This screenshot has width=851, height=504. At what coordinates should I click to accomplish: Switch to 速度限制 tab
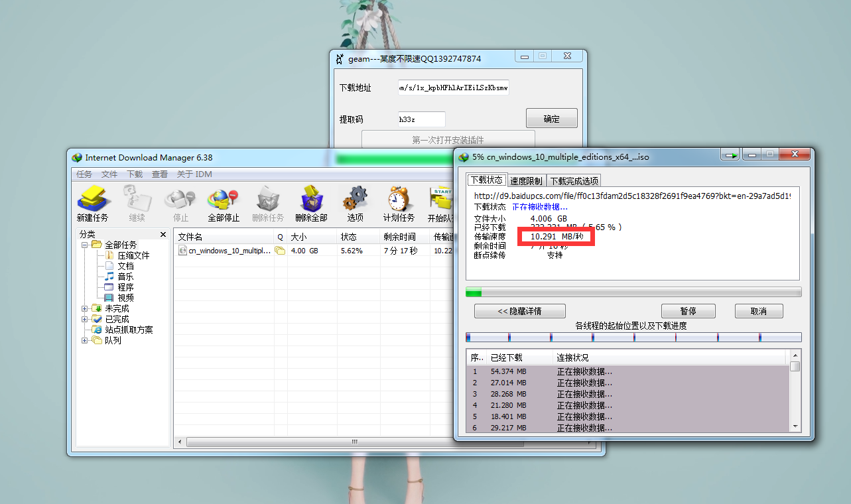[527, 181]
